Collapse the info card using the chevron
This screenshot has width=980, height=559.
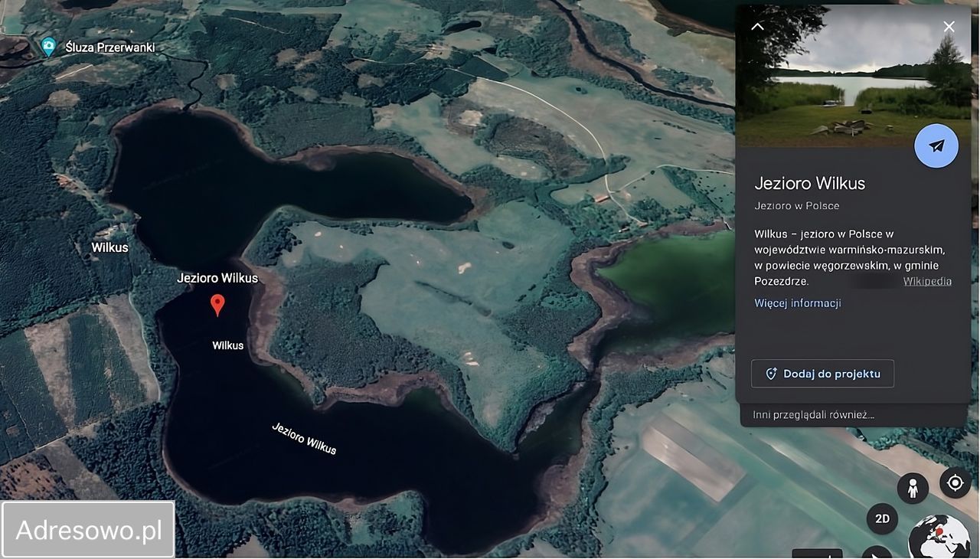[x=757, y=27]
